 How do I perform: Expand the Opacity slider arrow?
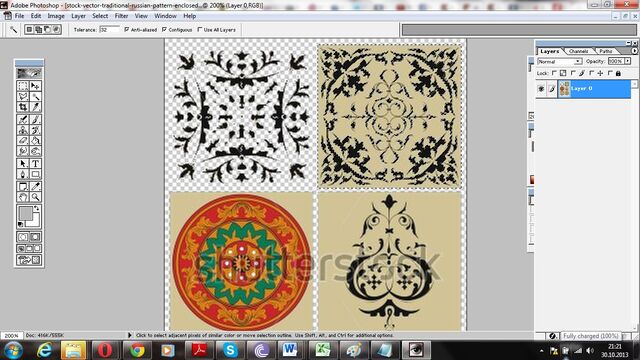[627, 61]
